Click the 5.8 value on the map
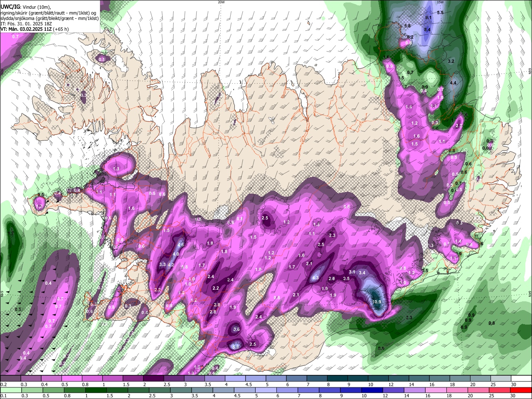This screenshot has width=532, height=399. click(x=407, y=26)
